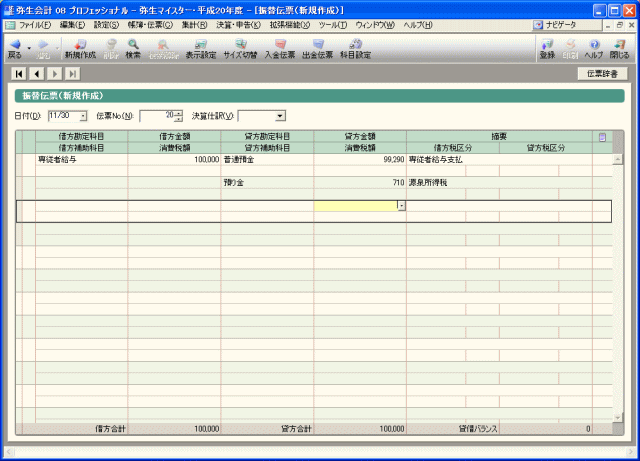Viewport: 640px width, 461px height.
Task: Open 表示設定 display settings from toolbar
Action: tap(201, 45)
